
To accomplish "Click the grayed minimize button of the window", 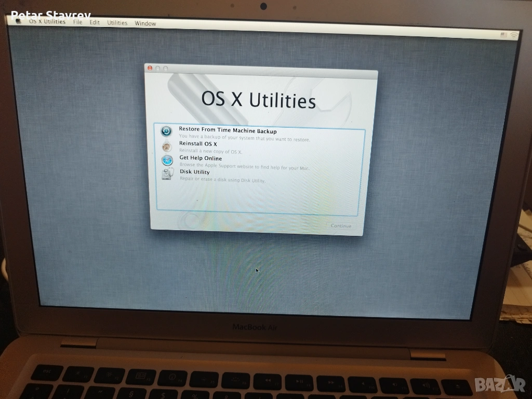I will coord(158,68).
